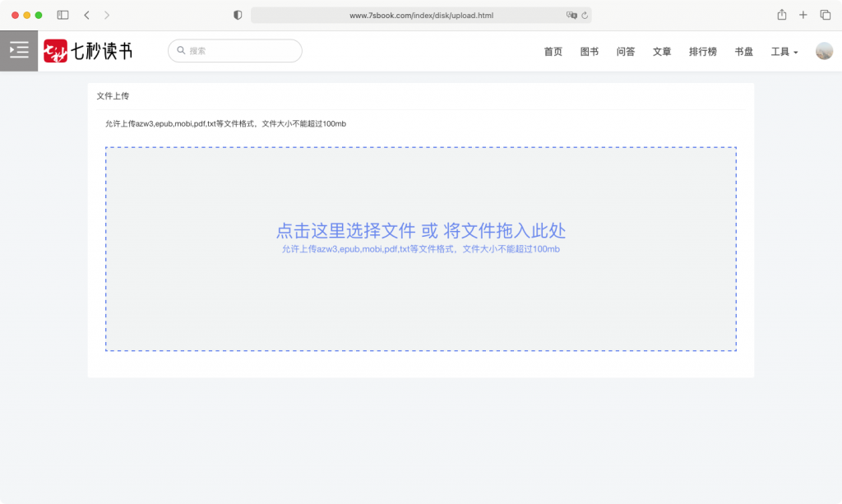Go back in Safari

(x=86, y=15)
